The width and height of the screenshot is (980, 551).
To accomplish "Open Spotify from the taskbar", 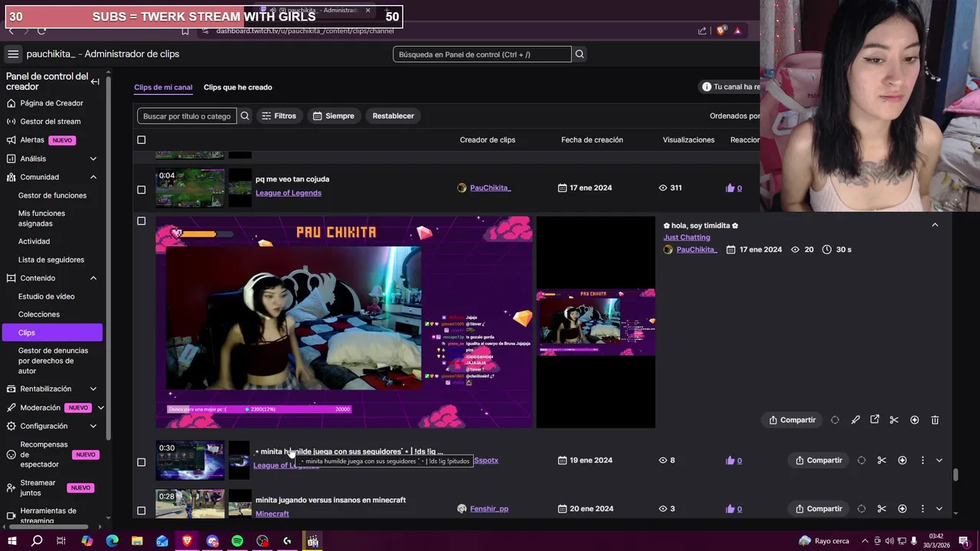I will pyautogui.click(x=237, y=541).
